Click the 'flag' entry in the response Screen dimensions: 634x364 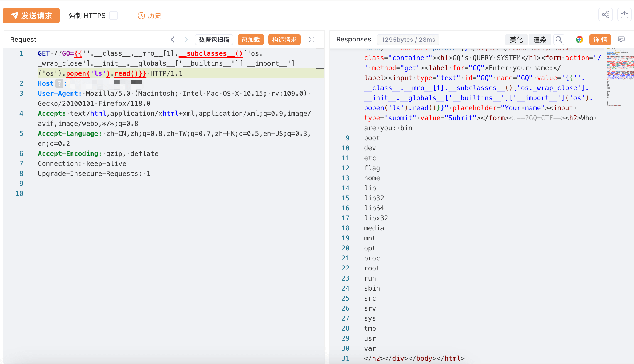pyautogui.click(x=372, y=168)
